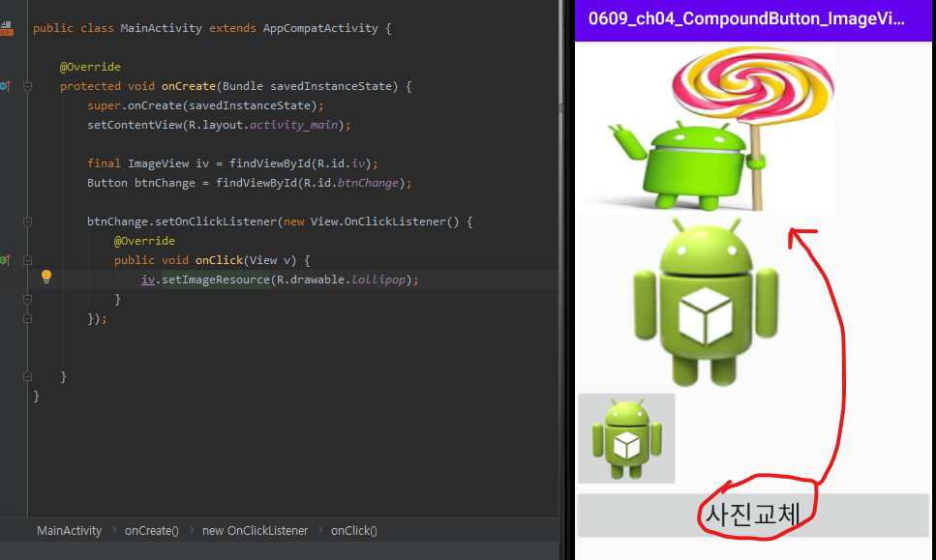Click R.id.iv in the findViewById call
936x560 pixels.
pyautogui.click(x=341, y=163)
